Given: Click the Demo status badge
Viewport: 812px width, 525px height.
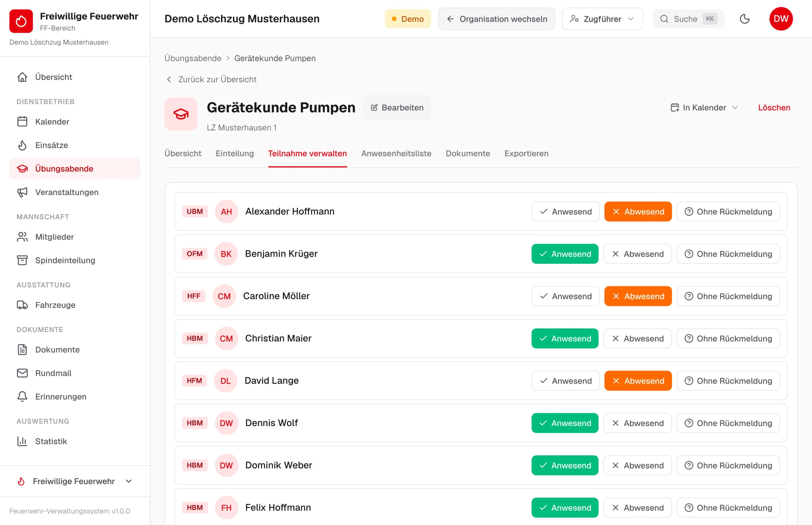Looking at the screenshot, I should 408,19.
